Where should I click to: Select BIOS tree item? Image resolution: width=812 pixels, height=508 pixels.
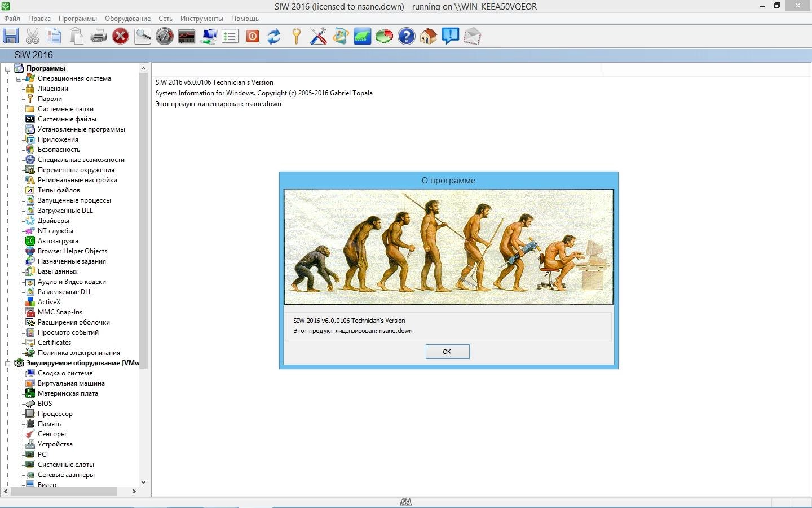(x=45, y=404)
